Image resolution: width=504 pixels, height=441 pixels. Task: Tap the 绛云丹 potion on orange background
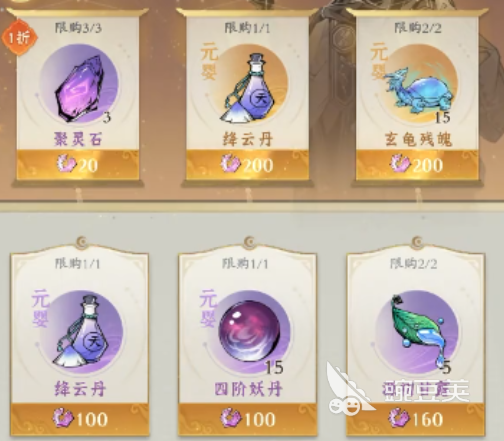click(x=247, y=89)
